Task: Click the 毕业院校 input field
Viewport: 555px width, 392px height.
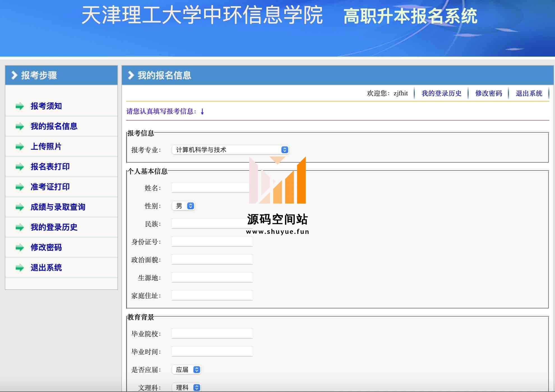Action: pyautogui.click(x=212, y=334)
